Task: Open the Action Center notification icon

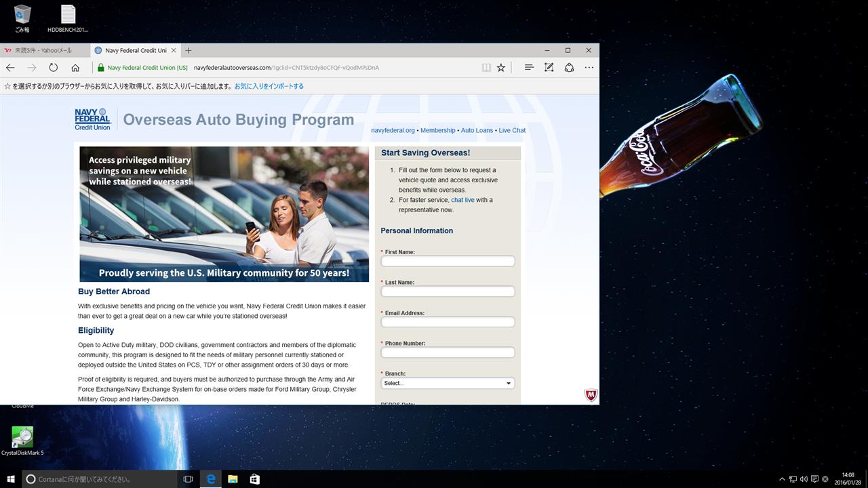Action: click(814, 479)
